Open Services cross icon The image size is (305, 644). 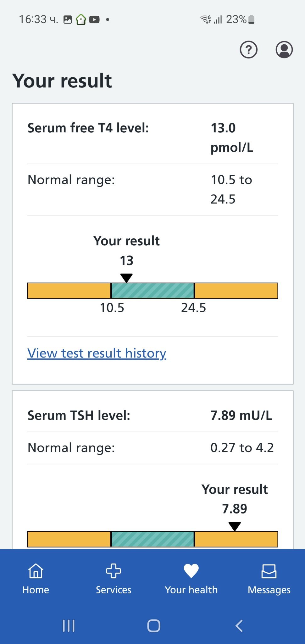point(114,571)
